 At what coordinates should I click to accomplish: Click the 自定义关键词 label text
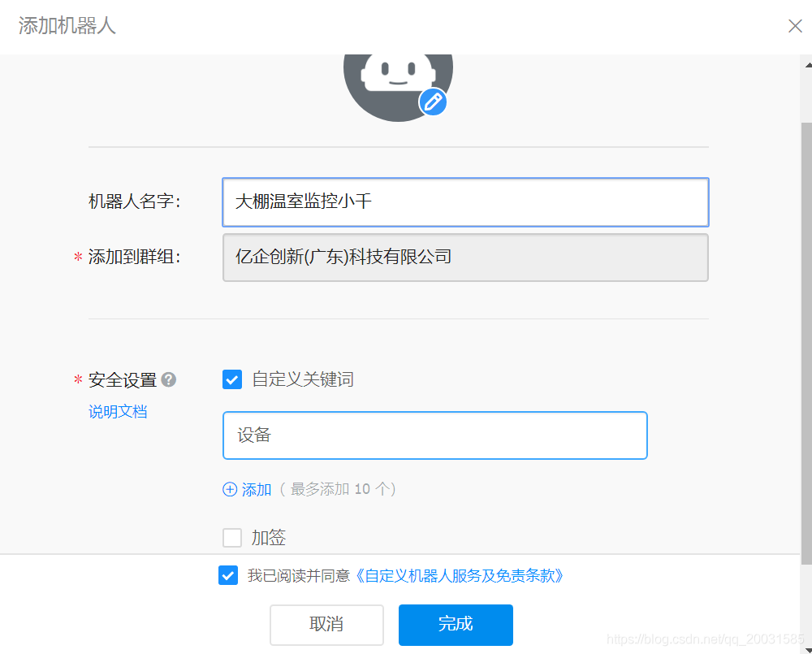pyautogui.click(x=303, y=379)
